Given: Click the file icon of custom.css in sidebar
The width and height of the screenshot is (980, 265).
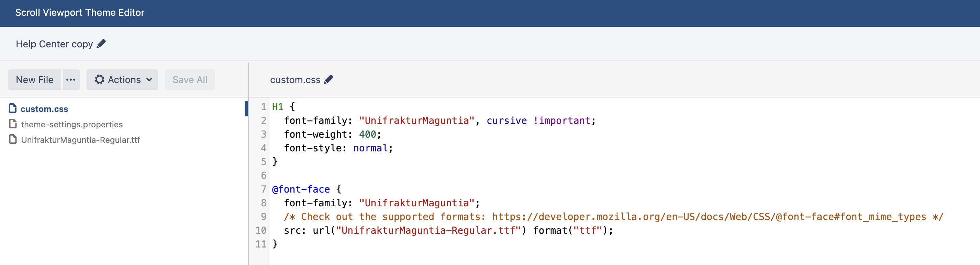Looking at the screenshot, I should point(13,109).
